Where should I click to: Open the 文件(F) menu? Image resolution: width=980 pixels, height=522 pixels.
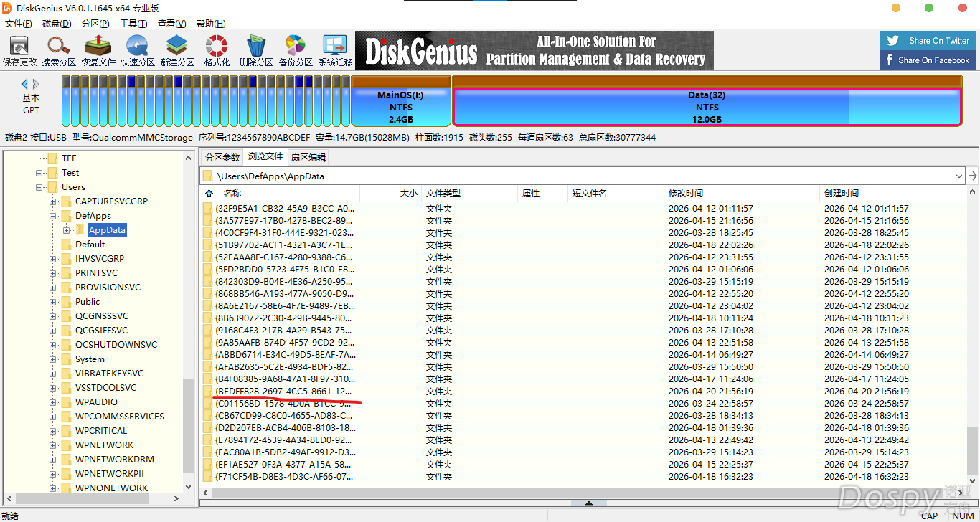(x=19, y=24)
